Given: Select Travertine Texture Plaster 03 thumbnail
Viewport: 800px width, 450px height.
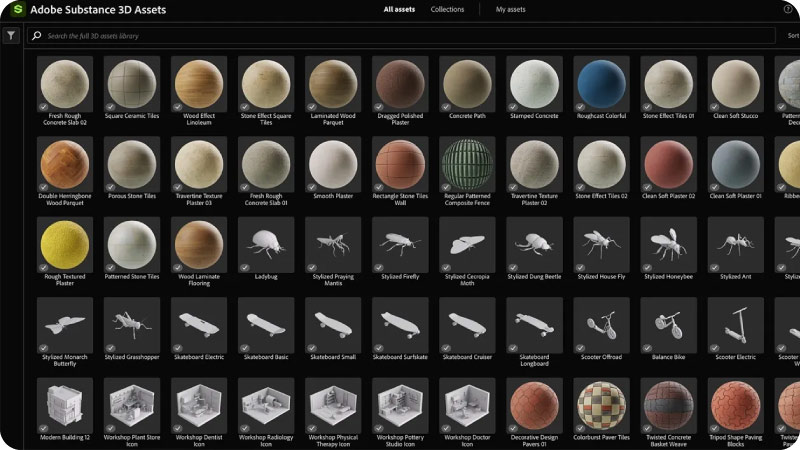Looking at the screenshot, I should [199, 164].
